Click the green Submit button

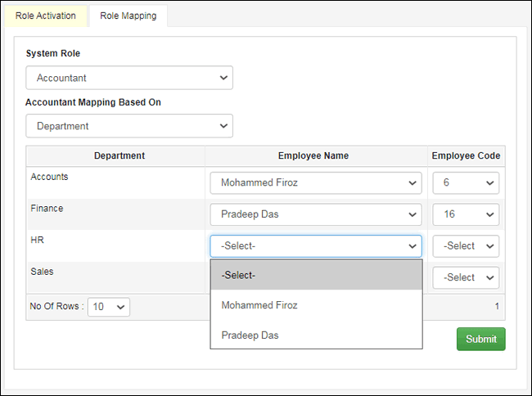(481, 339)
